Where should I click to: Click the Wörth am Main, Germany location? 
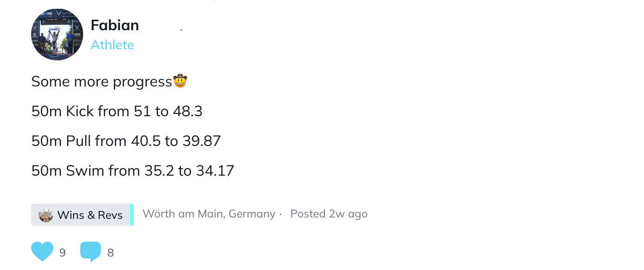(209, 214)
